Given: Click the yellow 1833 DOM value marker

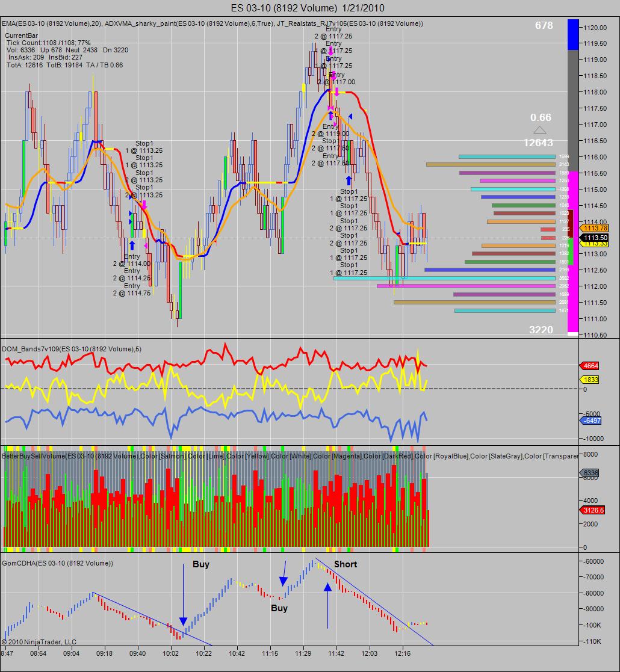Looking at the screenshot, I should (589, 380).
